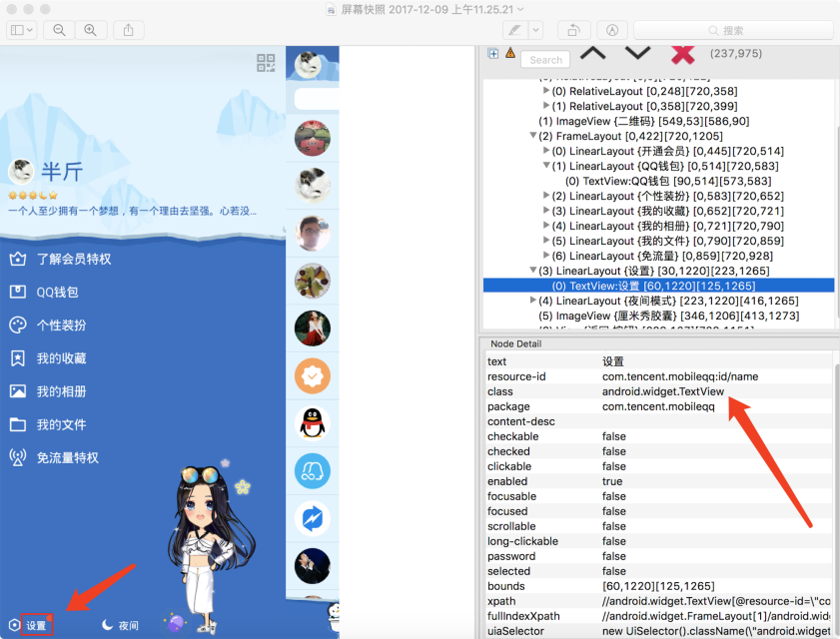
Task: Open the highlight color dropdown arrow
Action: 535,31
